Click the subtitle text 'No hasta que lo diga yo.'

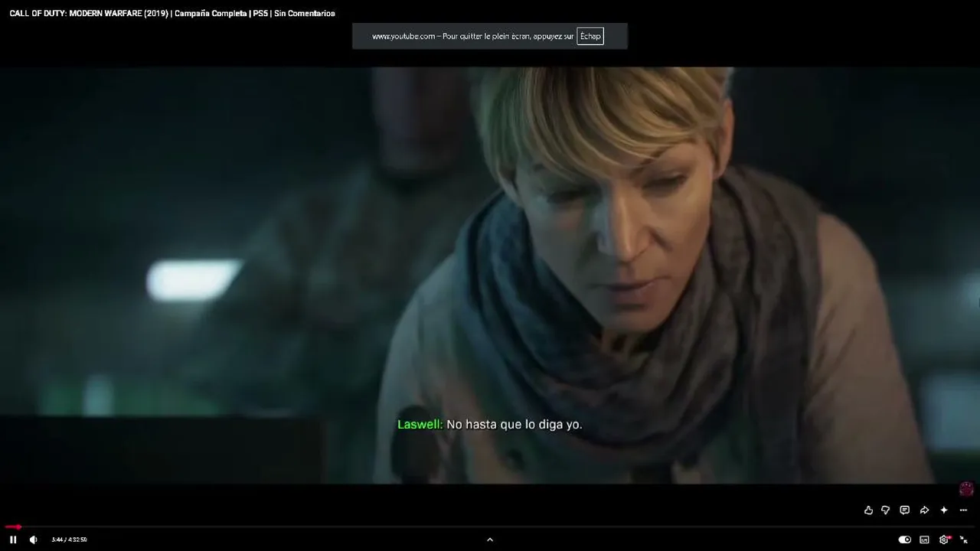click(514, 424)
